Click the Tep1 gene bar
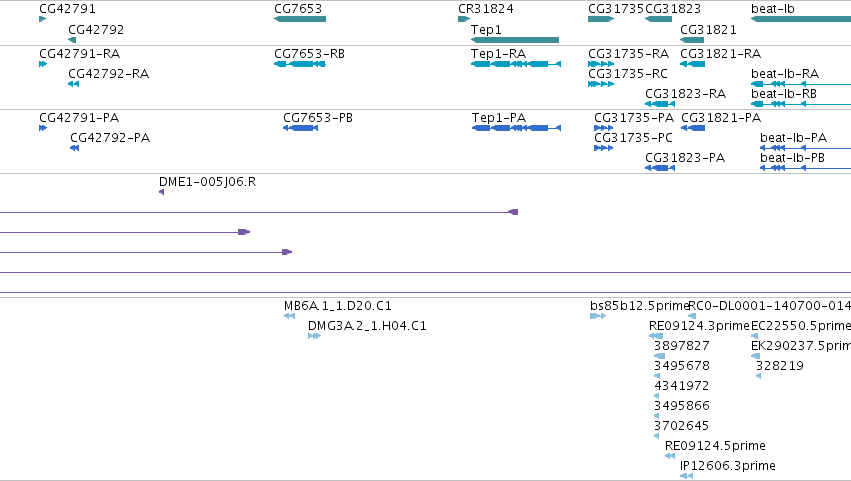 pos(515,40)
